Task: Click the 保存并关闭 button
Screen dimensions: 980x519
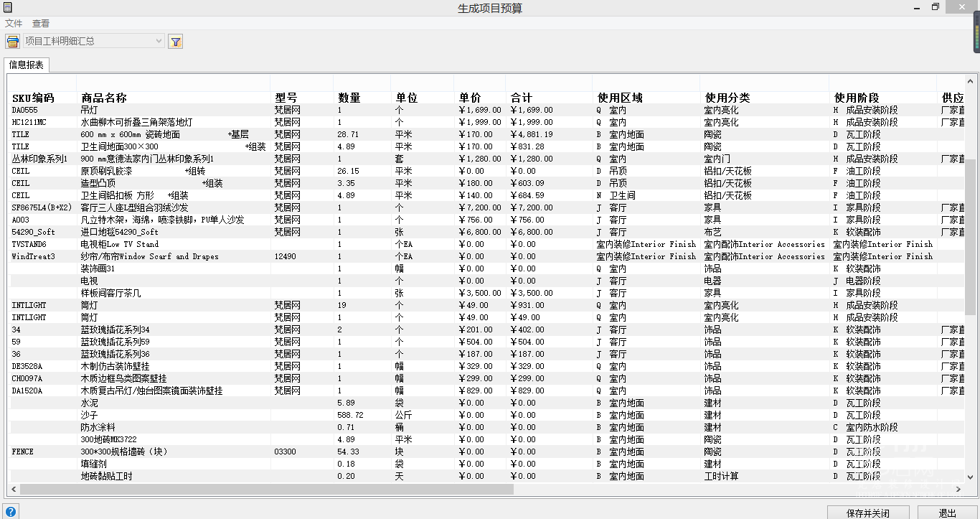Action: pyautogui.click(x=867, y=513)
